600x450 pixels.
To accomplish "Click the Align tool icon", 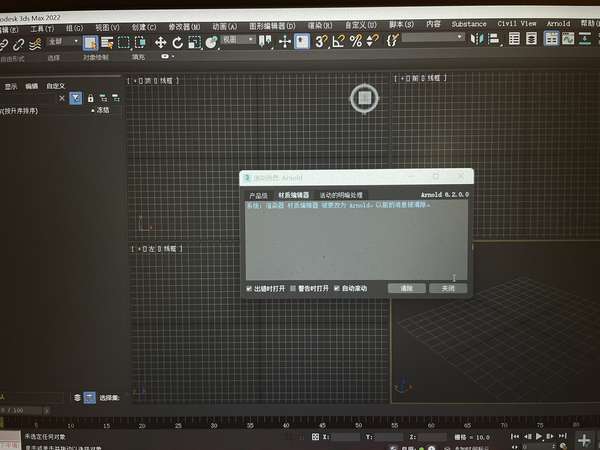I will (x=494, y=39).
